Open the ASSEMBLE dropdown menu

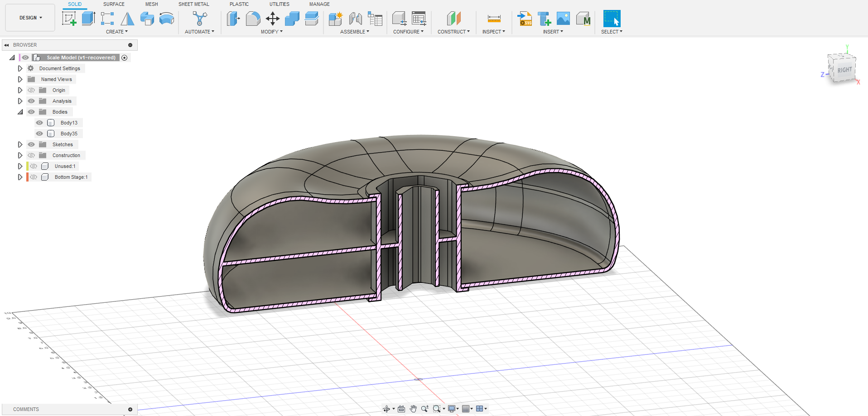[x=355, y=32]
